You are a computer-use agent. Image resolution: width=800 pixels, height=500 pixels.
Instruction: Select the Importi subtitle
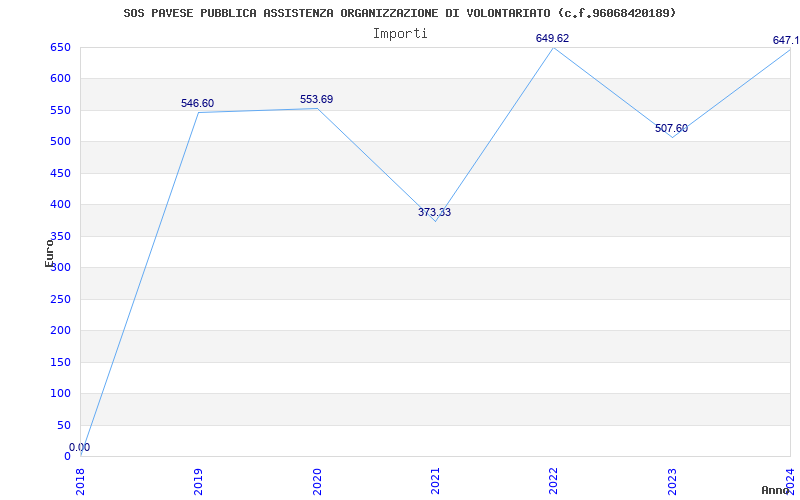pos(400,34)
